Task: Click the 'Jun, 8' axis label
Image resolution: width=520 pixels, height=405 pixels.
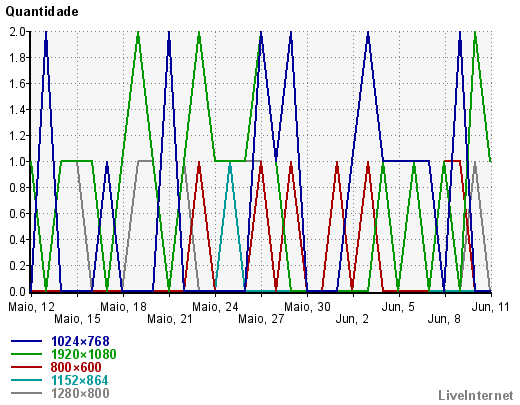Action: click(444, 319)
